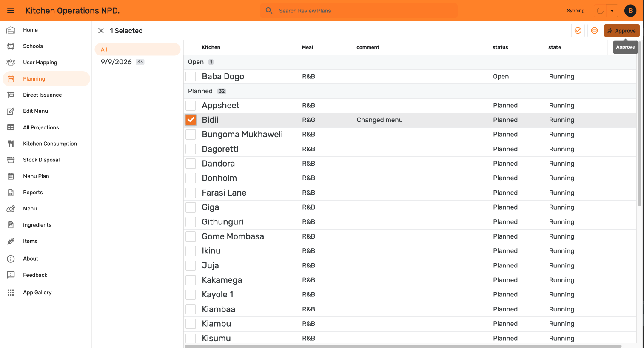This screenshot has height=348, width=644.
Task: Click the Home house icon
Action: pyautogui.click(x=11, y=30)
